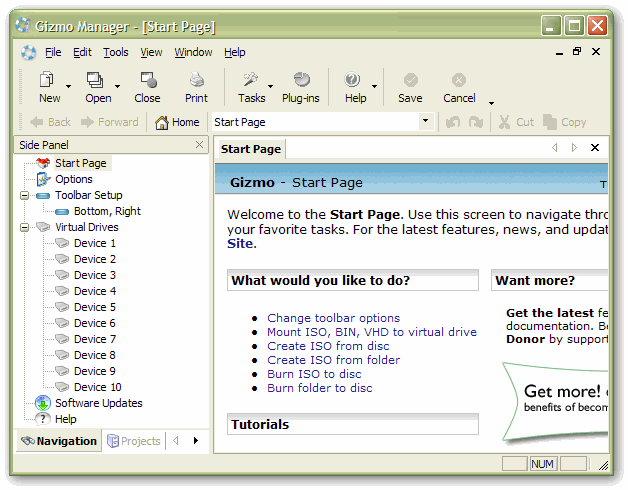Image resolution: width=628 pixels, height=490 pixels.
Task: Open the Open button dropdown arrow
Action: pos(117,86)
